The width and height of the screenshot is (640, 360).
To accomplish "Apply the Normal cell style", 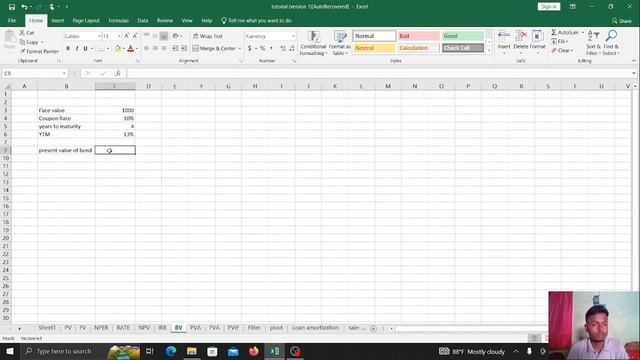I will click(374, 36).
